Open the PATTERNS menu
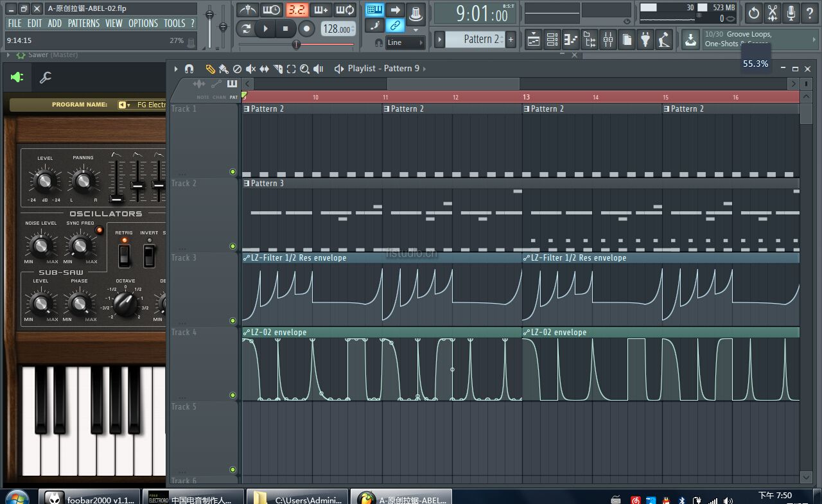The image size is (822, 504). pos(84,23)
